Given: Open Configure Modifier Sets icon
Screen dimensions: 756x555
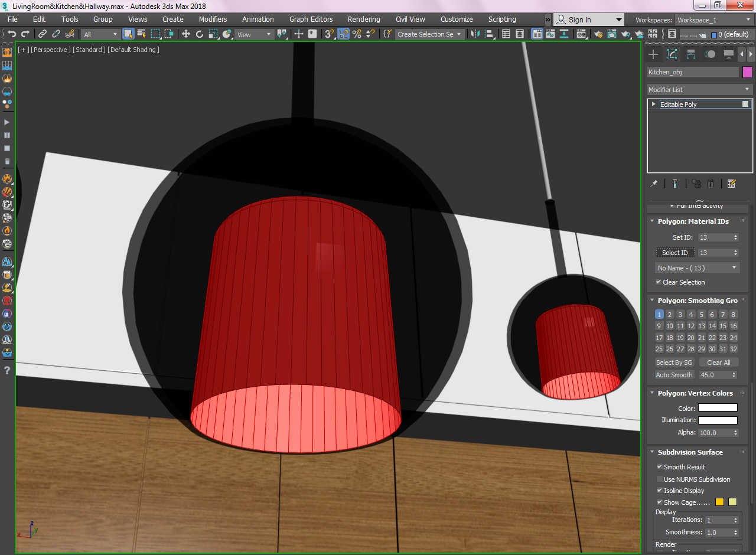Looking at the screenshot, I should [x=731, y=184].
